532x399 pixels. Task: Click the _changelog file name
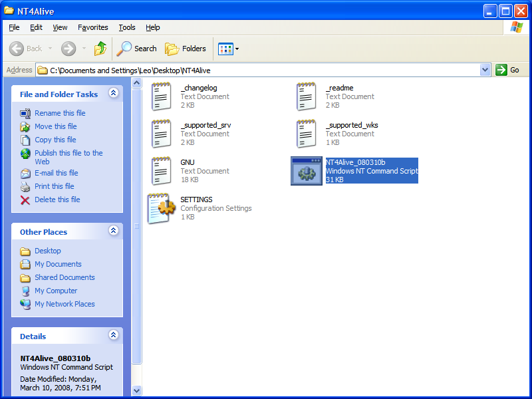coord(199,88)
